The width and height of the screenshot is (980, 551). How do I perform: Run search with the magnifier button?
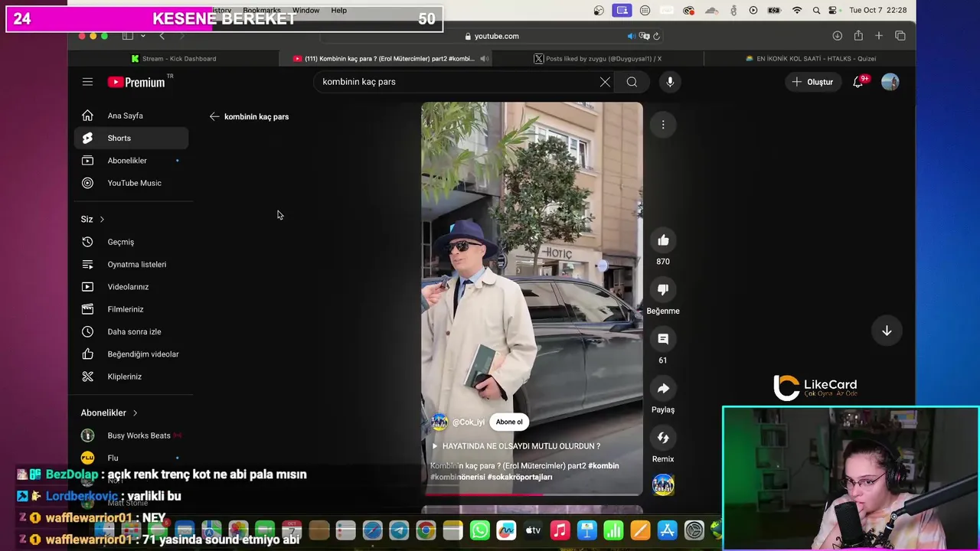[x=632, y=82]
